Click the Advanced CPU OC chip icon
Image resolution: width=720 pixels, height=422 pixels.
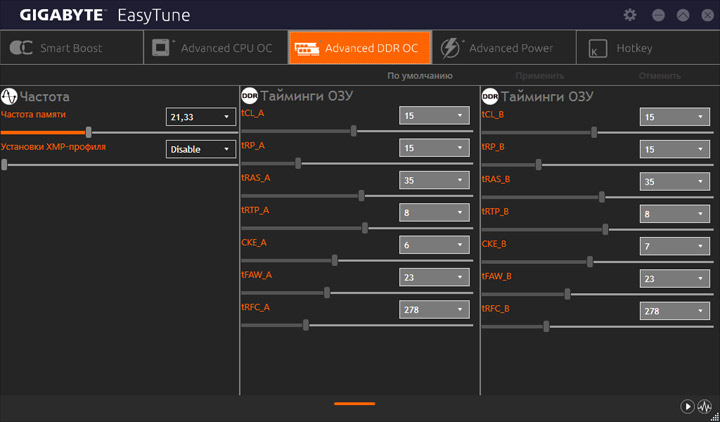pos(162,48)
